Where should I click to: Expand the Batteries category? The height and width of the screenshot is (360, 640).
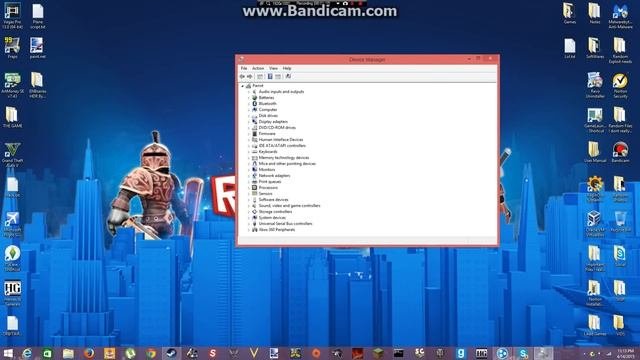click(x=249, y=98)
